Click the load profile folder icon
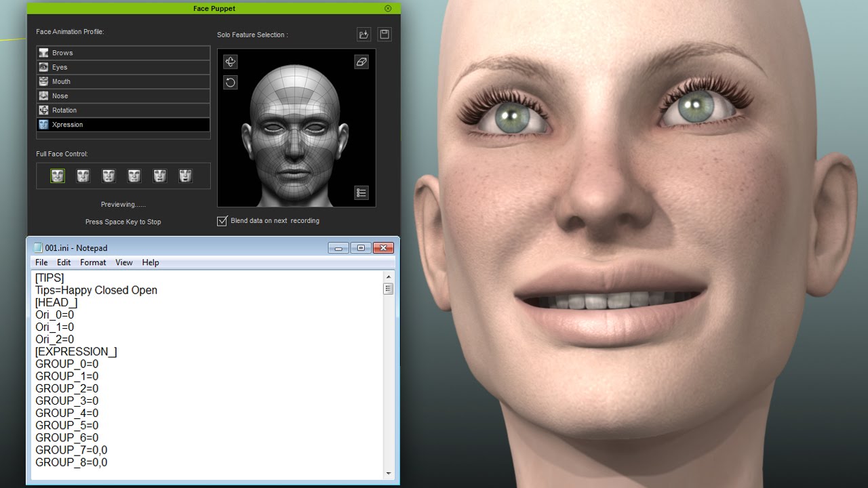868x488 pixels. point(364,35)
